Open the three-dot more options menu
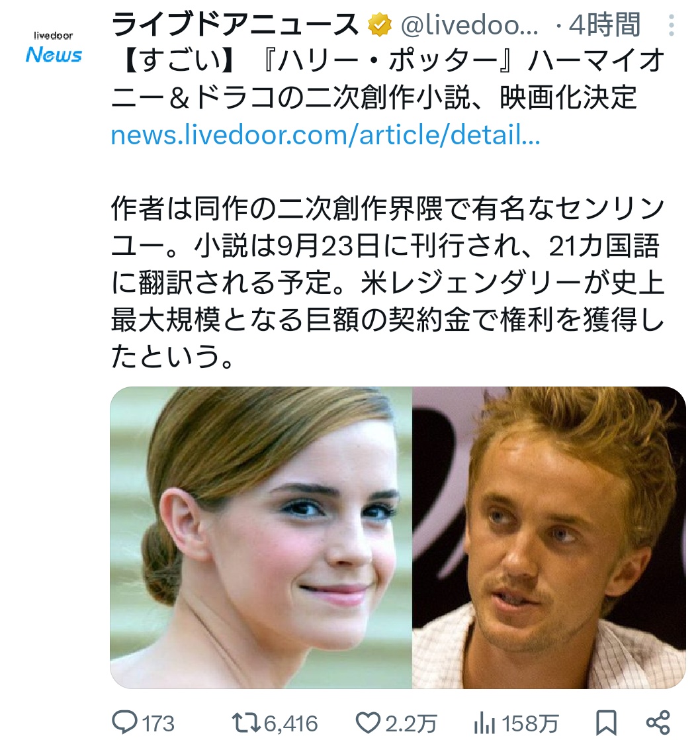 (x=672, y=25)
